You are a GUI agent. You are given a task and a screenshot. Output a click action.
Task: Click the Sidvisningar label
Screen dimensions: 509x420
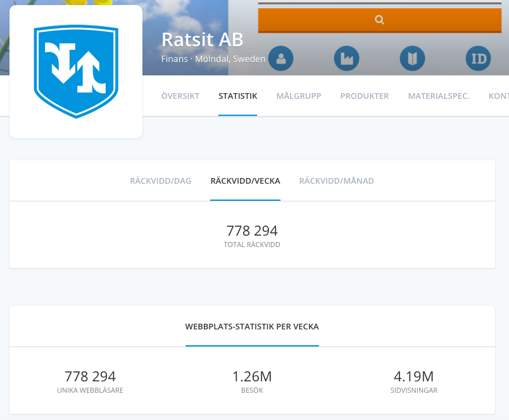(x=413, y=390)
